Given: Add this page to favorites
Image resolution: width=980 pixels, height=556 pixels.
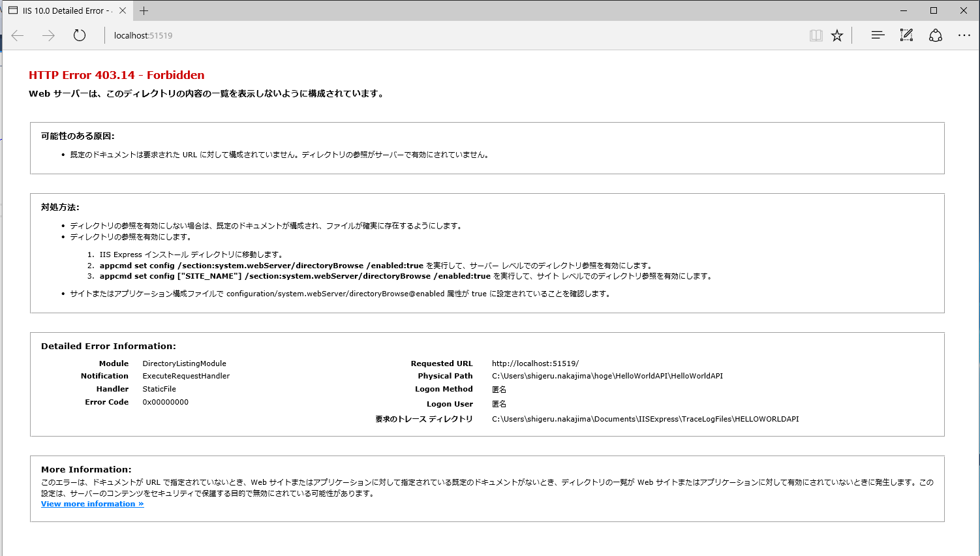Looking at the screenshot, I should 837,35.
